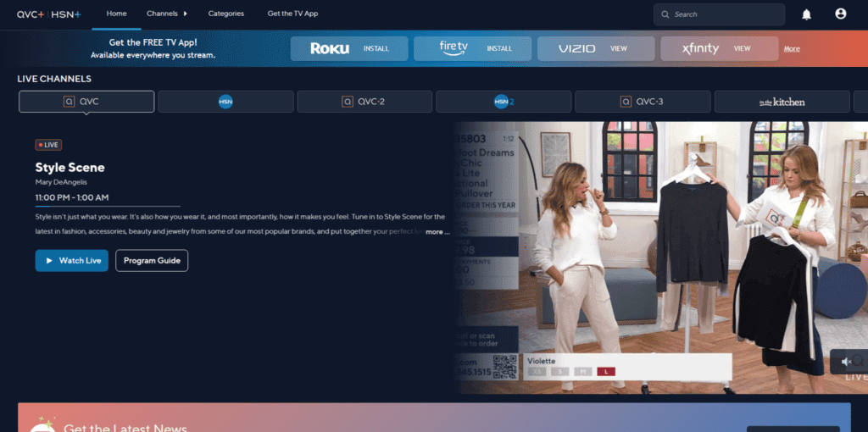Unmute the live video speaker icon
Screen dimensions: 868x432
tap(847, 361)
